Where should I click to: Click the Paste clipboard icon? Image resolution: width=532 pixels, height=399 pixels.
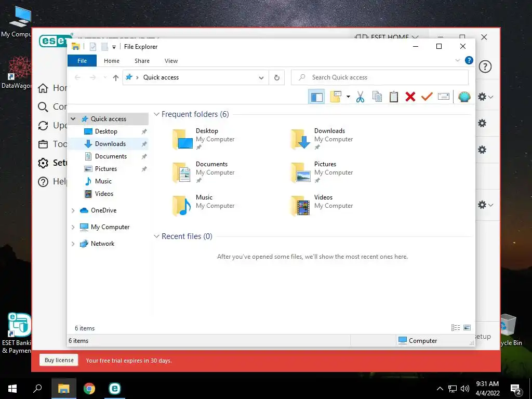(394, 97)
